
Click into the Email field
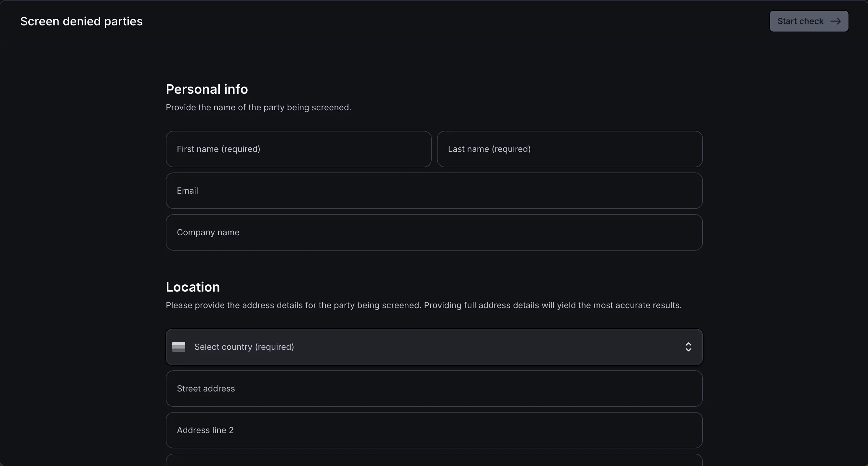pos(434,191)
